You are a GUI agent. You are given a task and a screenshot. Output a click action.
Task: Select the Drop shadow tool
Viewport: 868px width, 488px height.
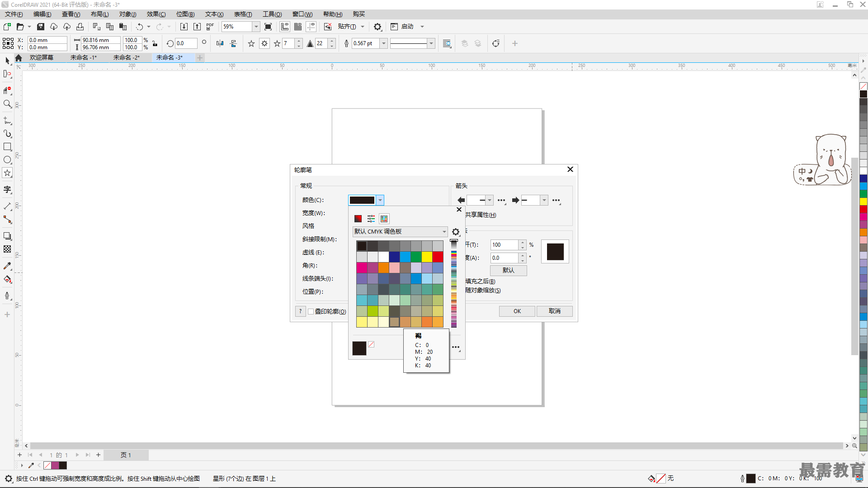tap(8, 236)
